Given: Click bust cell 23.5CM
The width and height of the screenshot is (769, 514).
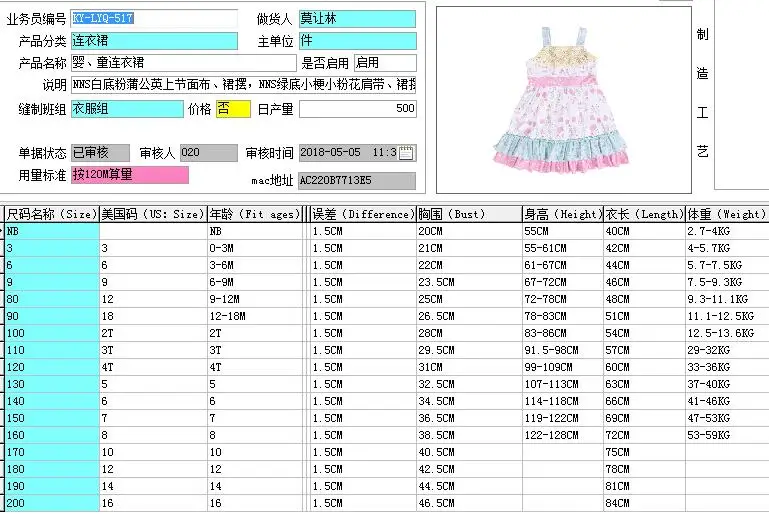Looking at the screenshot, I should pyautogui.click(x=469, y=282).
